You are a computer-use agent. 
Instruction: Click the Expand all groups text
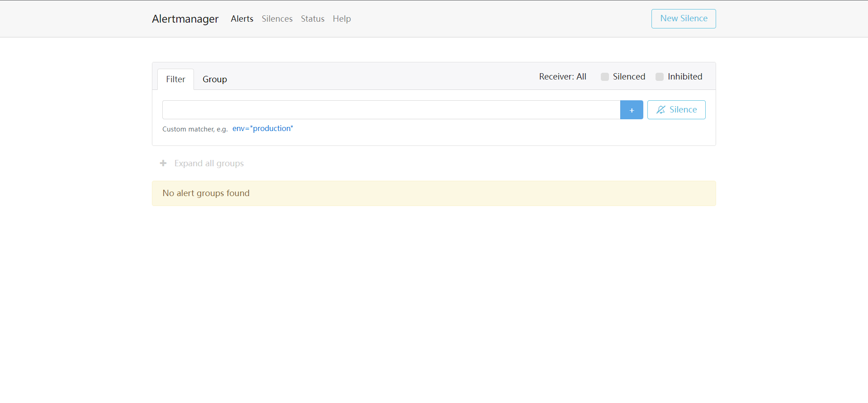(x=209, y=163)
